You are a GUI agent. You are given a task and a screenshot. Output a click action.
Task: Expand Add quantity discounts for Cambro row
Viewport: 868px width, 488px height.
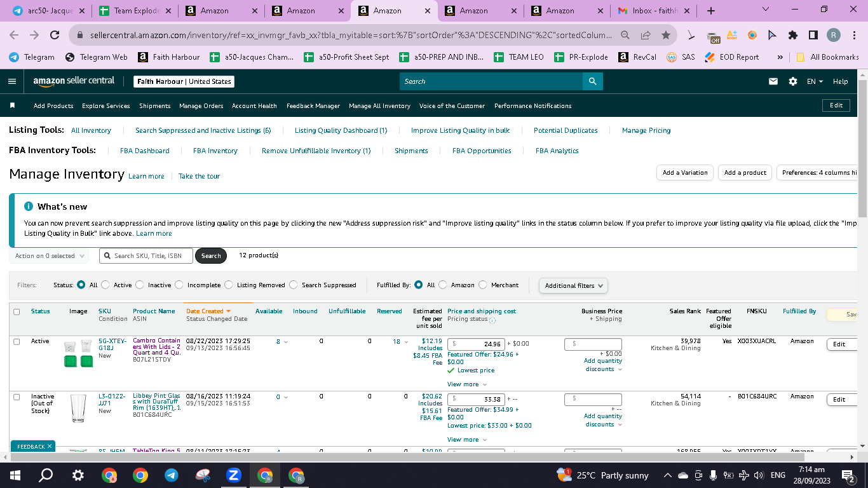603,365
